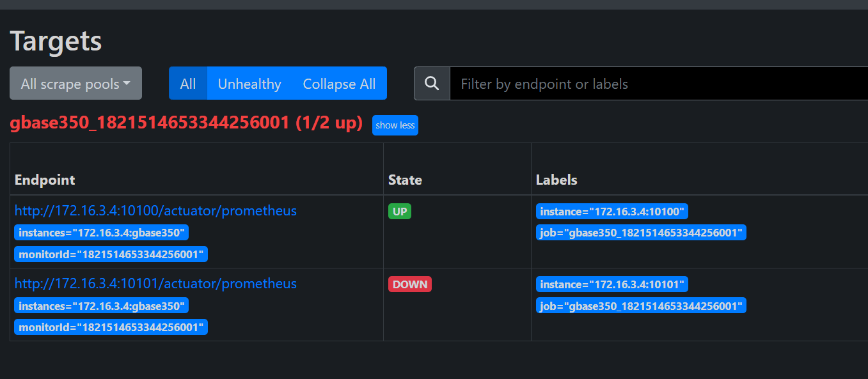This screenshot has height=379, width=868.
Task: Click the red DOWN state badge
Action: [x=410, y=284]
